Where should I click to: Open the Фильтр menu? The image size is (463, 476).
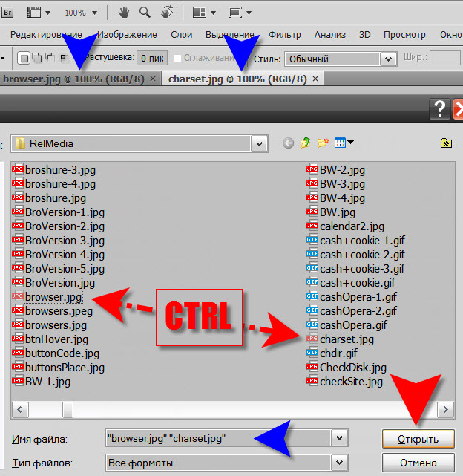click(x=285, y=35)
